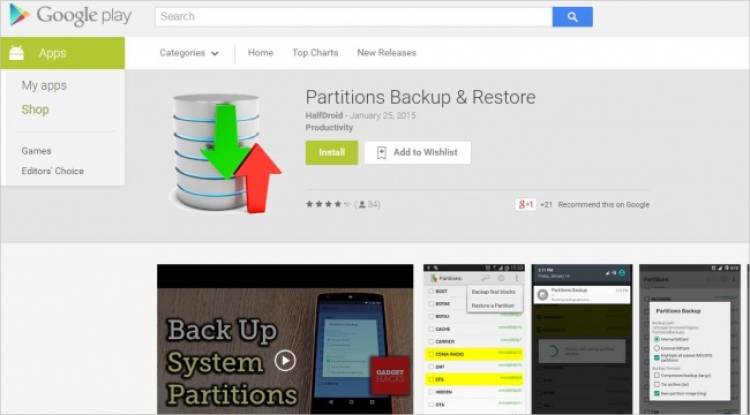750x415 pixels.
Task: Click the Google Play logo
Action: tap(70, 15)
